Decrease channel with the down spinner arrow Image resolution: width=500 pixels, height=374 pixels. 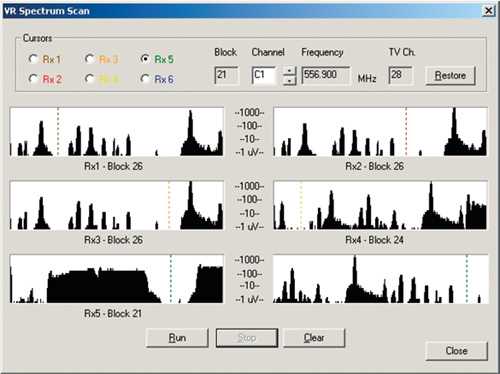tap(290, 80)
